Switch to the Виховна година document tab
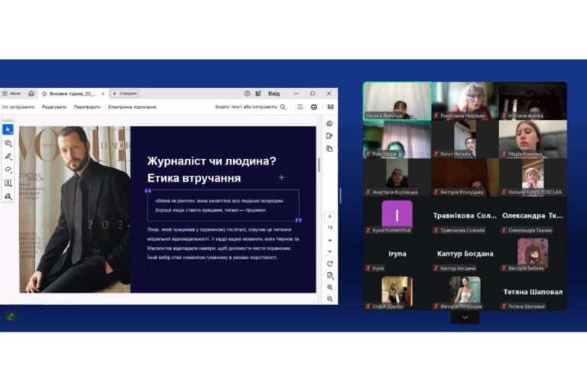 coord(73,93)
